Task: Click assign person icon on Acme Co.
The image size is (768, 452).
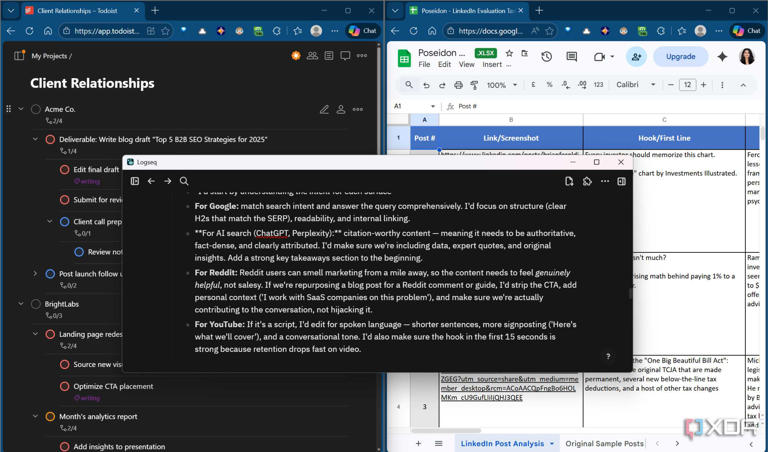Action: click(x=341, y=109)
